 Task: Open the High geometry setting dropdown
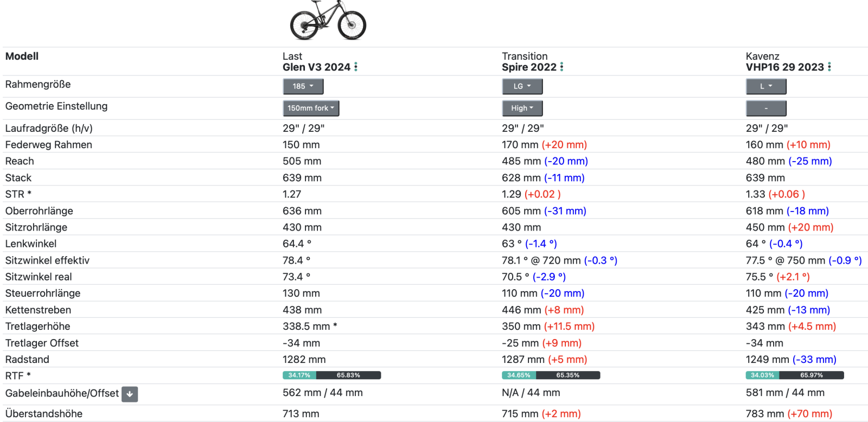click(522, 108)
